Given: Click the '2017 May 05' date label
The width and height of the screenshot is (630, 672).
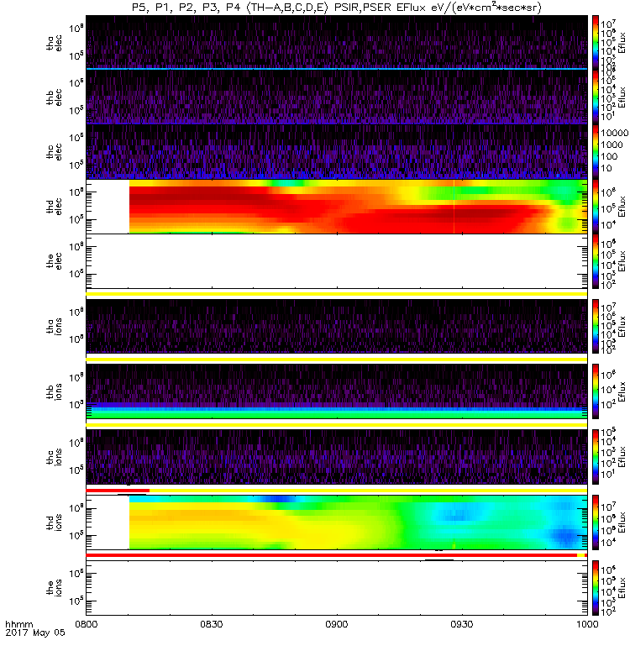Looking at the screenshot, I should pyautogui.click(x=35, y=633).
